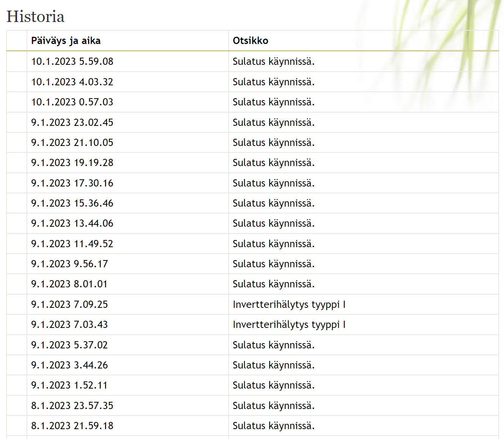
Task: Select the 9.1.2023 1.52.11 date cell
Action: click(69, 385)
